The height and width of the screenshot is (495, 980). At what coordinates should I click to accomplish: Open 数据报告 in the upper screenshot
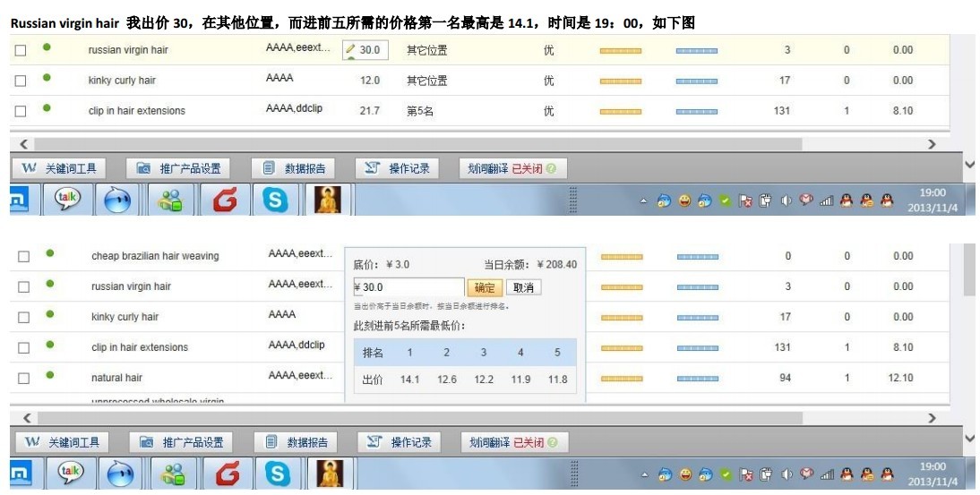click(x=294, y=168)
